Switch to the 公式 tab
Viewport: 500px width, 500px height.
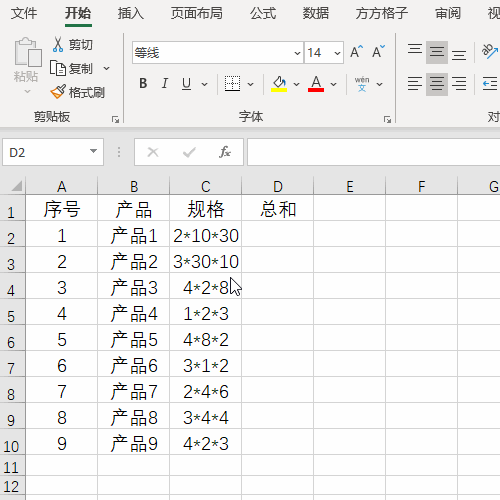(263, 14)
